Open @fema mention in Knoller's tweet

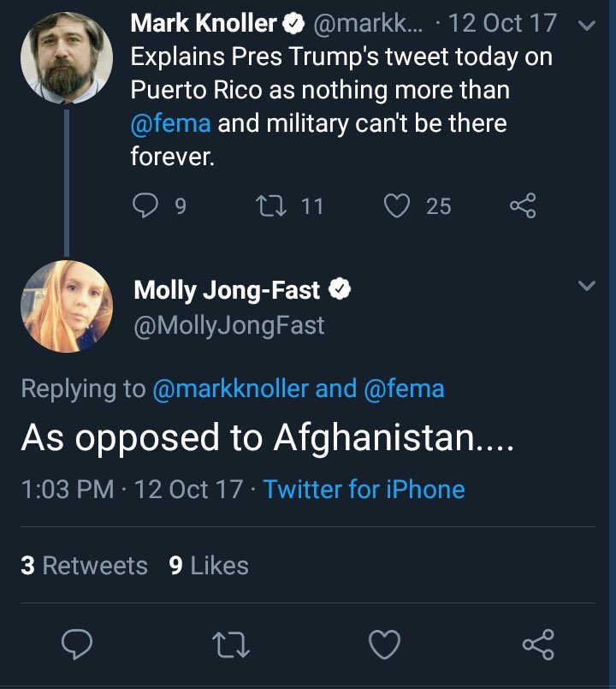(170, 123)
